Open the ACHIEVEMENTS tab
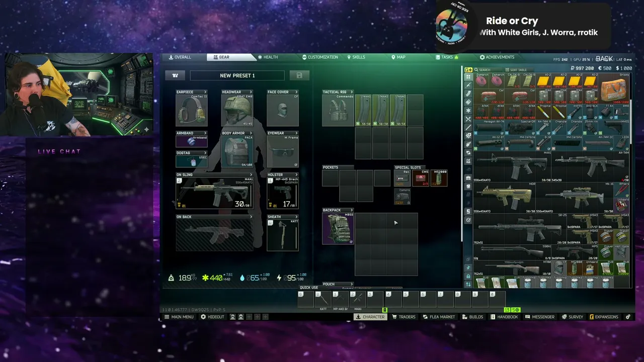Viewport: 644px width, 362px height. tap(497, 57)
